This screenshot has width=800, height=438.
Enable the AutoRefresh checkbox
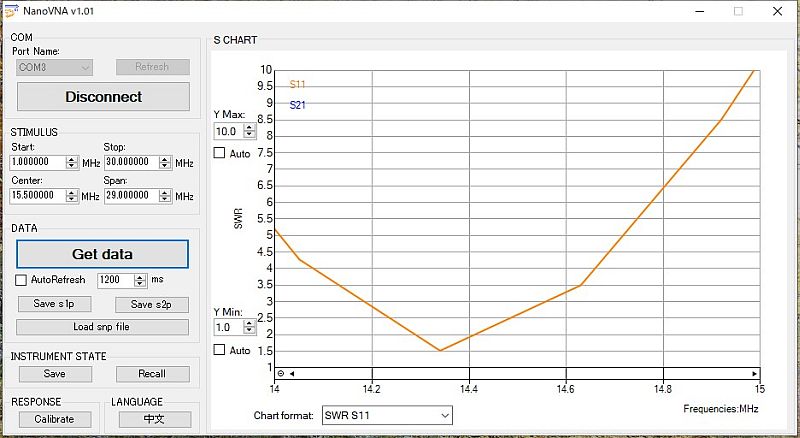[x=23, y=280]
